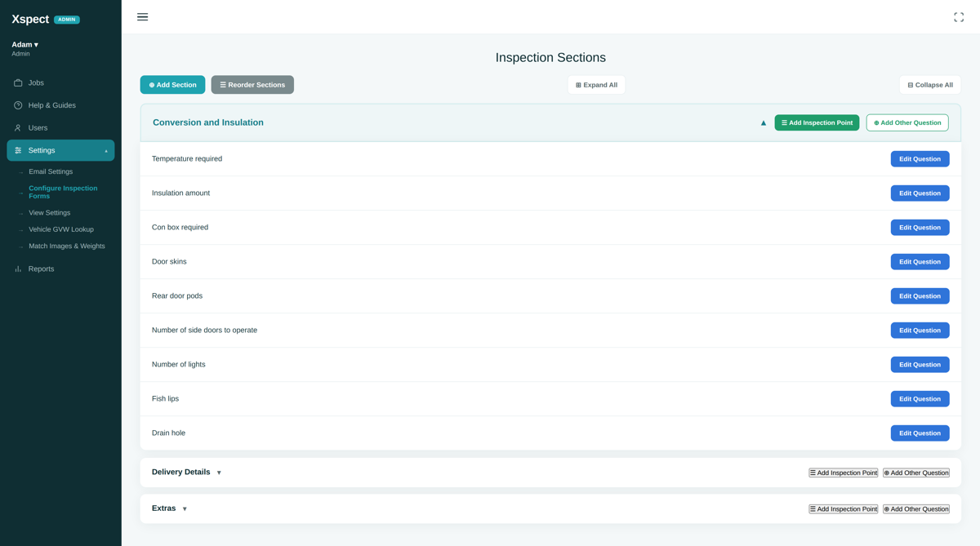Click the Help & Guides question icon

point(18,105)
